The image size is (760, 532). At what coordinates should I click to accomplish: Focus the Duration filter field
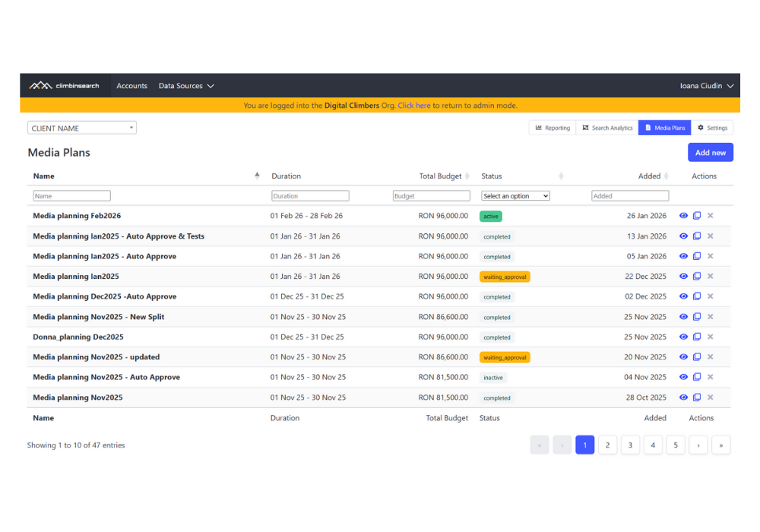point(310,196)
